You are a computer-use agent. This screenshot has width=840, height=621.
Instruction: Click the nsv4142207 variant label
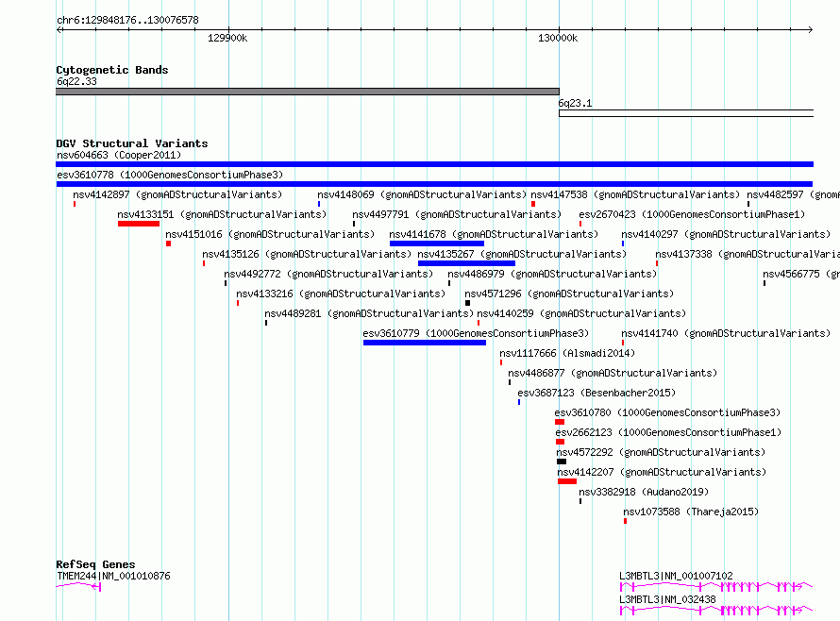click(x=663, y=472)
